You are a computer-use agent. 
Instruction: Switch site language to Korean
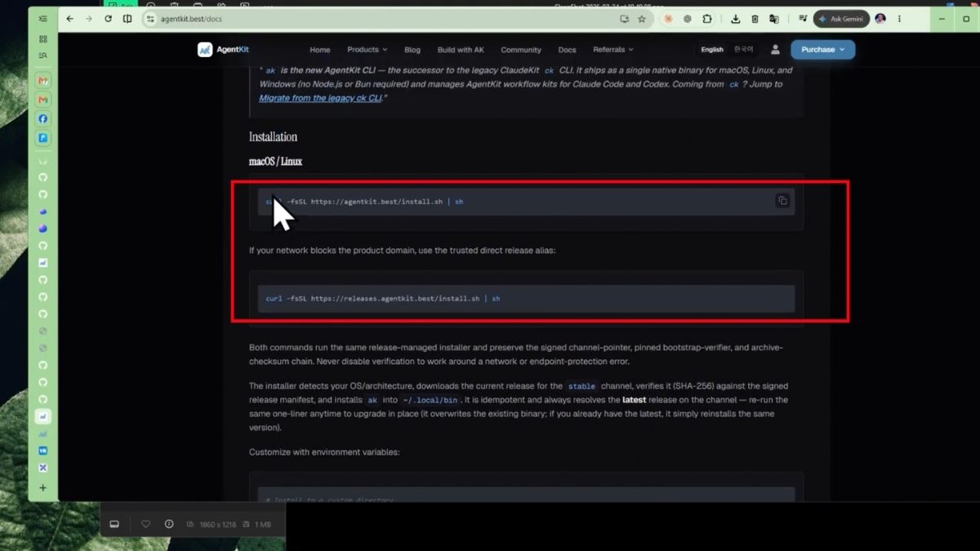tap(743, 50)
